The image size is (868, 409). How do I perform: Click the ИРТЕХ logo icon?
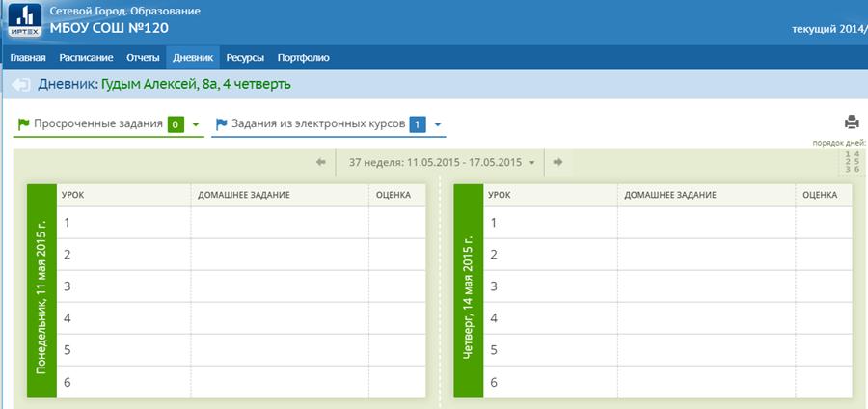(24, 21)
